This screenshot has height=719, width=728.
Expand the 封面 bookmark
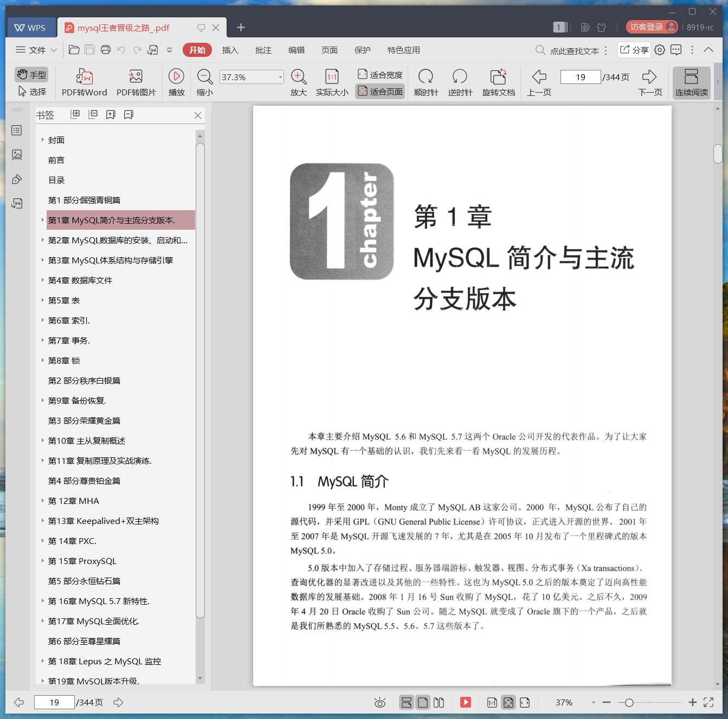pos(43,140)
